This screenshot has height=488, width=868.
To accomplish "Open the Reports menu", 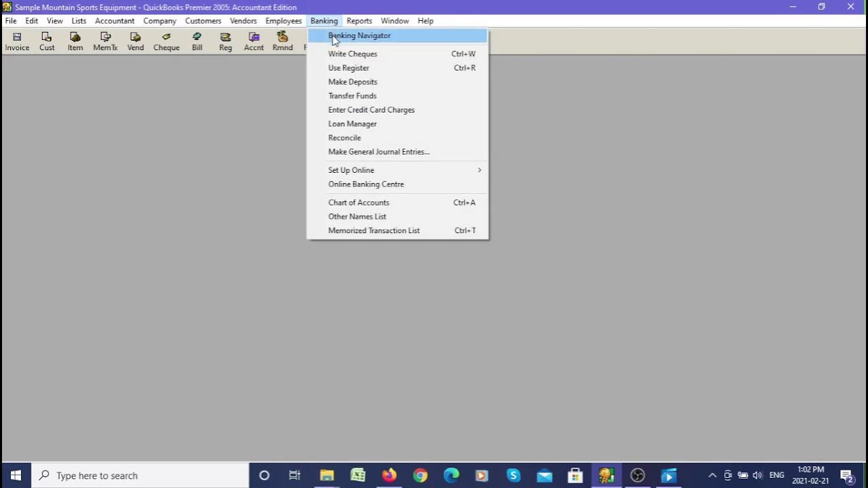I will point(359,21).
